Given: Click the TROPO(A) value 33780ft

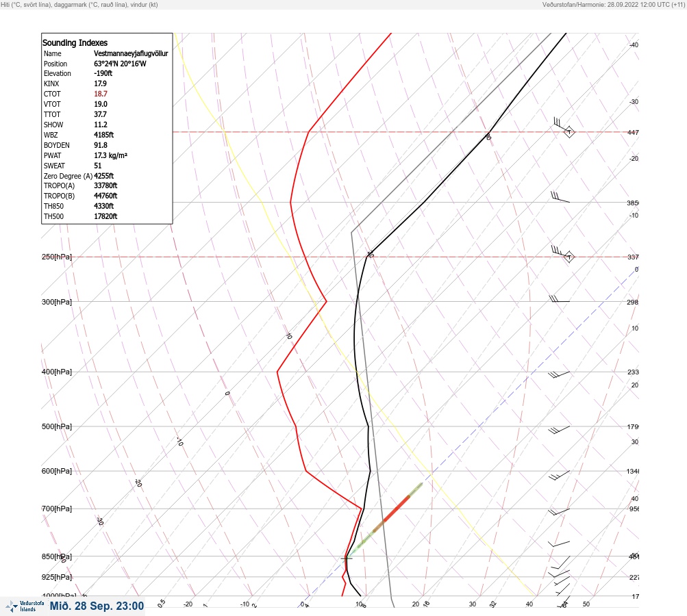Looking at the screenshot, I should point(105,185).
